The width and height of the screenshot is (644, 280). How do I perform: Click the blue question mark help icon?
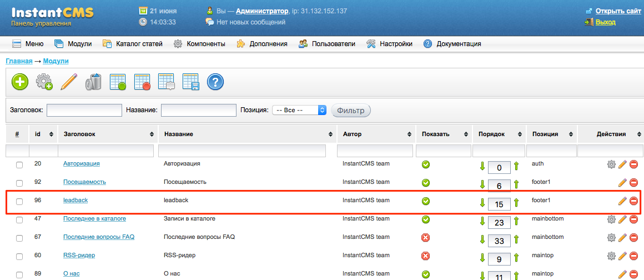pos(215,82)
